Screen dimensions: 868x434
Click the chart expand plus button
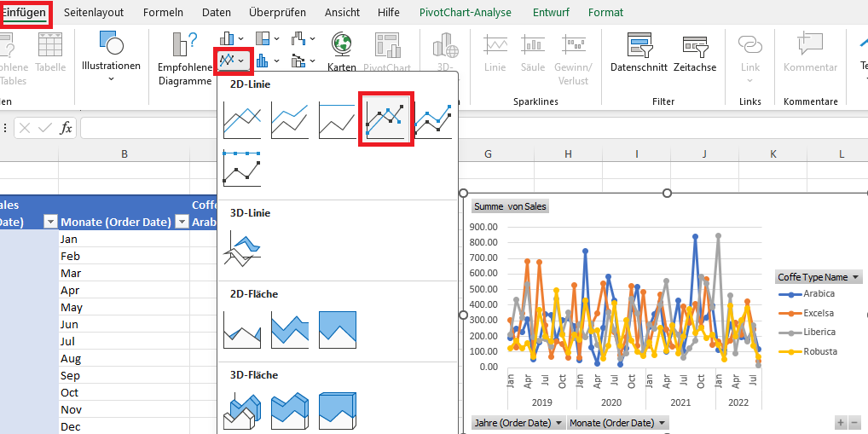(x=841, y=422)
